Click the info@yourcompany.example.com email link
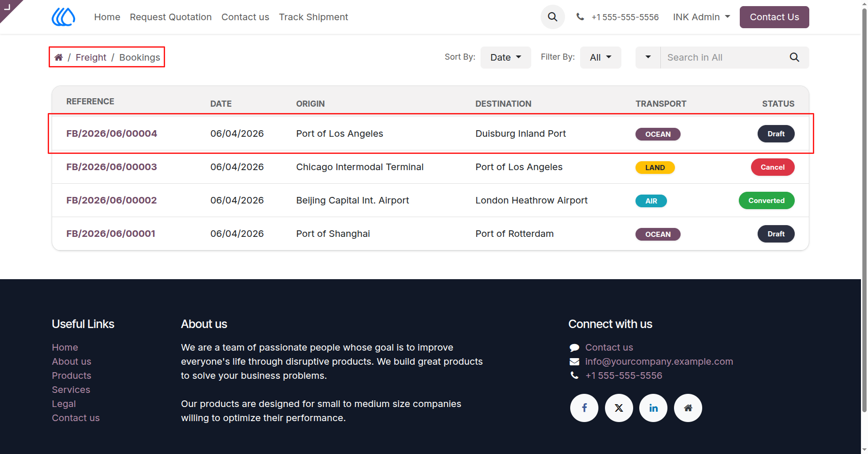The image size is (868, 454). click(659, 361)
